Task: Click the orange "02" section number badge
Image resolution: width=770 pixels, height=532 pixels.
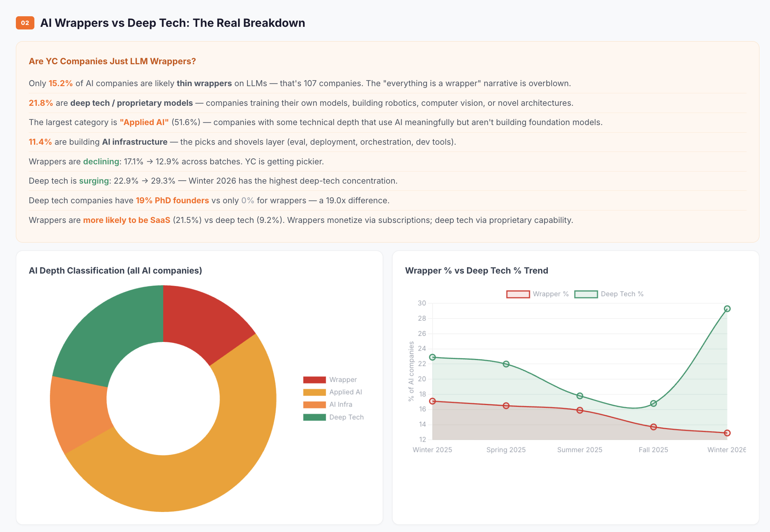Action: tap(25, 23)
